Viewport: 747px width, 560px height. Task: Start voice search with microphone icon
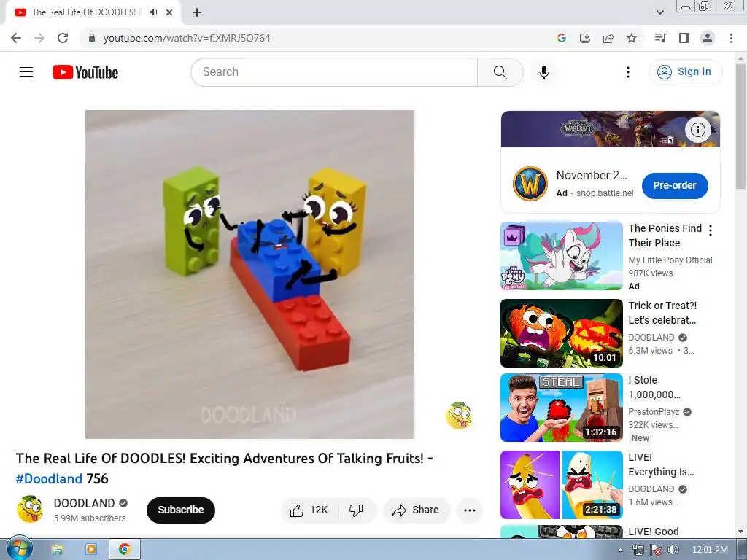[544, 72]
